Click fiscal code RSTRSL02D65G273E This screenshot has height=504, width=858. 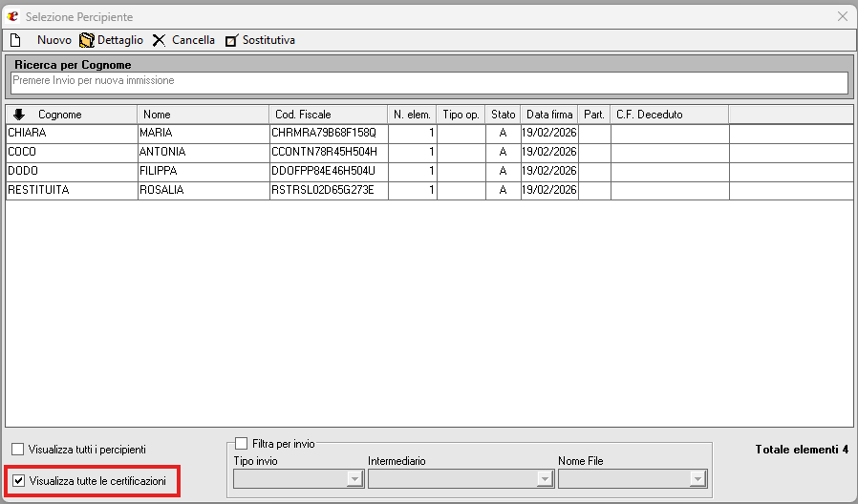pos(329,190)
